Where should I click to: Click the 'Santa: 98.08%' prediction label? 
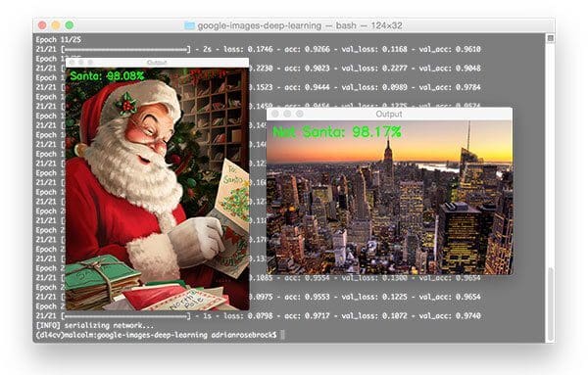click(x=107, y=76)
